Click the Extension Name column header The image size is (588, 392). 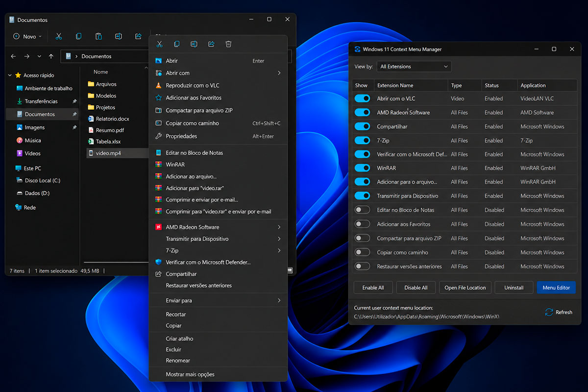pyautogui.click(x=411, y=85)
